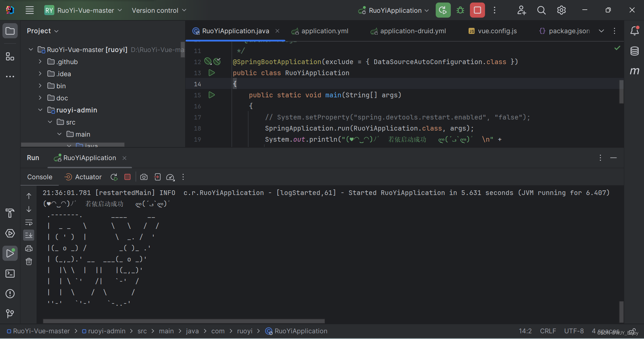Toggle scroll to end of console

(x=29, y=235)
